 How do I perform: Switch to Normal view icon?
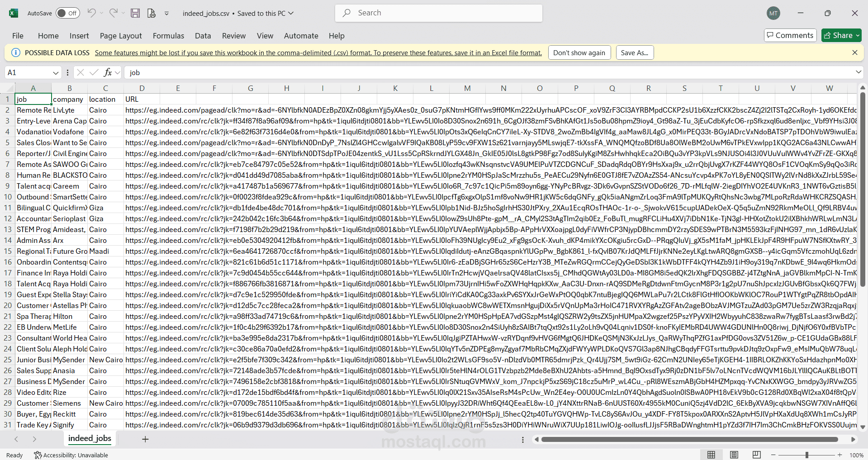pos(711,455)
